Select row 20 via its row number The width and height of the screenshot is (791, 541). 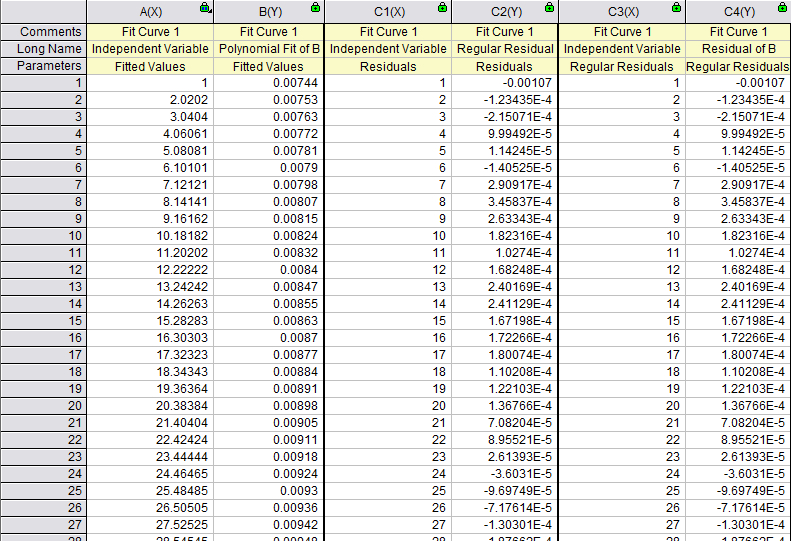click(43, 406)
